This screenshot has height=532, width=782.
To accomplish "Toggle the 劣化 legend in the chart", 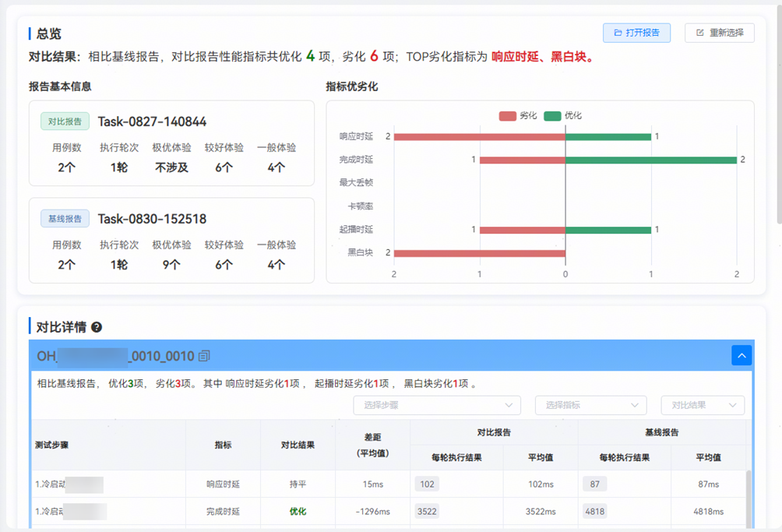I will (x=519, y=115).
